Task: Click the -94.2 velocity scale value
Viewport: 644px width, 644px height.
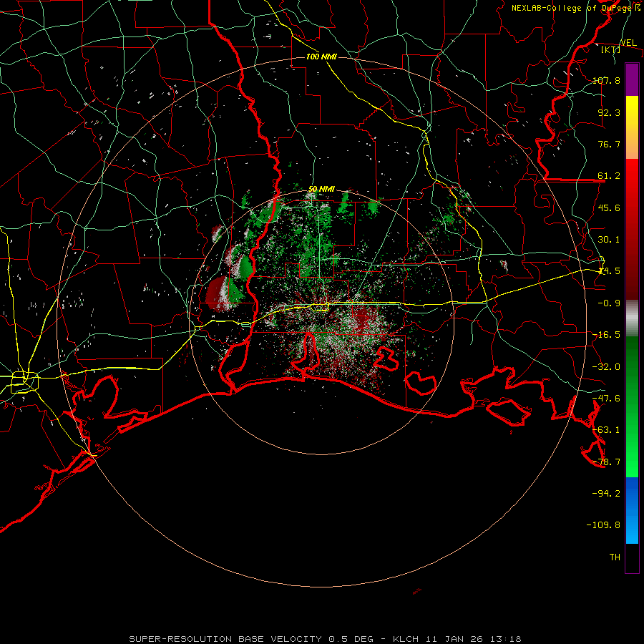Action: (606, 494)
